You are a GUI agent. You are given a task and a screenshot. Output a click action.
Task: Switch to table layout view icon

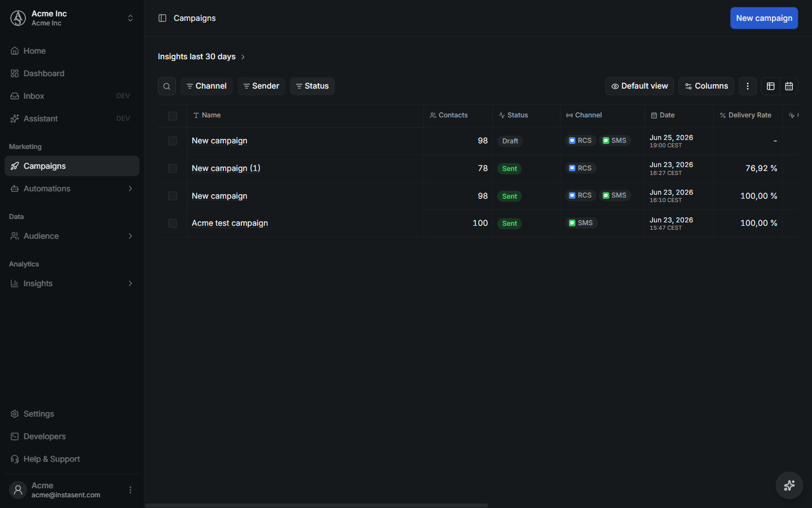(x=771, y=86)
